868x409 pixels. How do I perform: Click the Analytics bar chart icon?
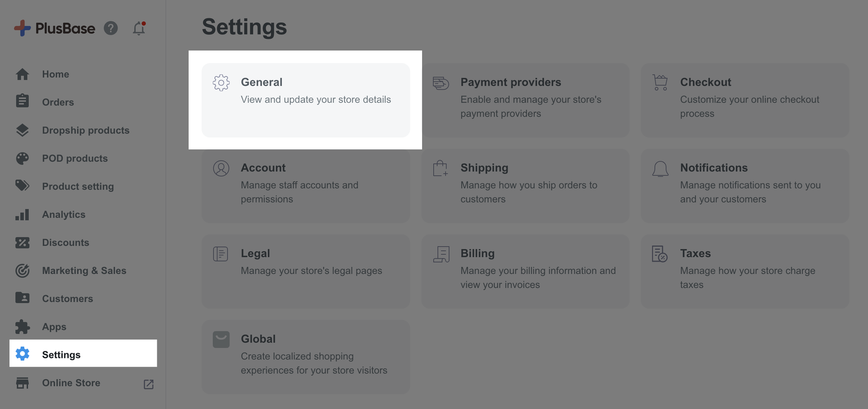pos(22,215)
